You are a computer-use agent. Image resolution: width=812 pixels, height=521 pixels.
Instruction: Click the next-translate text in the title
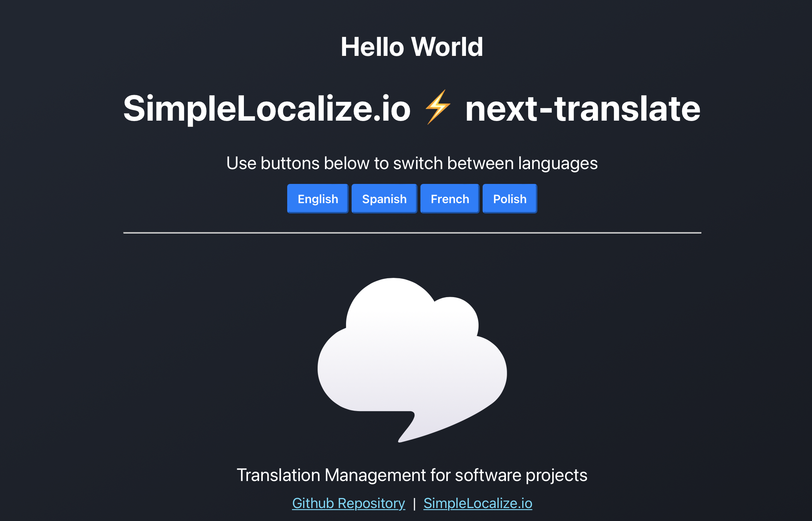(x=583, y=108)
